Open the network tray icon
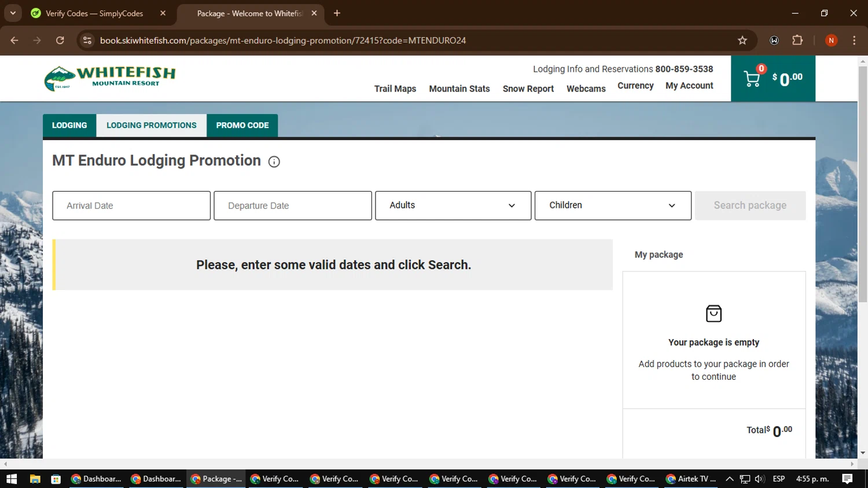Image resolution: width=868 pixels, height=488 pixels. coord(745,479)
